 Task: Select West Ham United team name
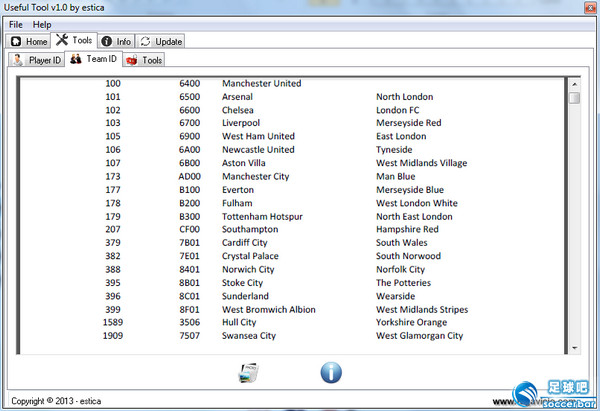point(258,136)
